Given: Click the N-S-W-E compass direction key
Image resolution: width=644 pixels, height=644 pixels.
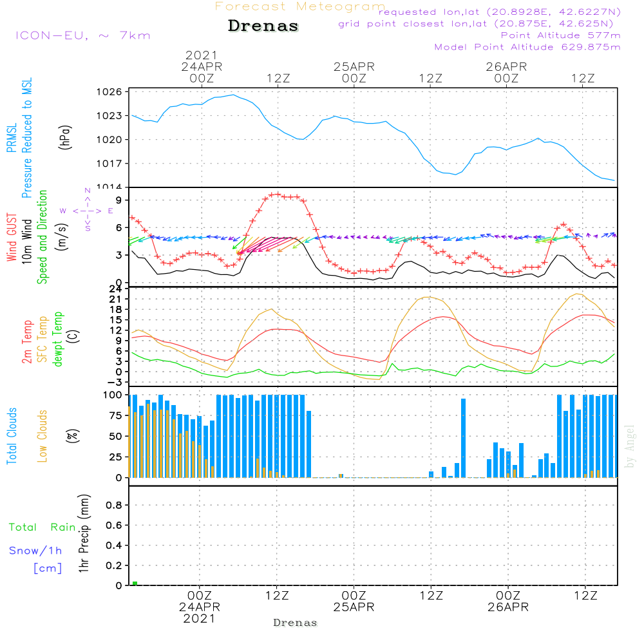Looking at the screenshot, I should click(87, 211).
